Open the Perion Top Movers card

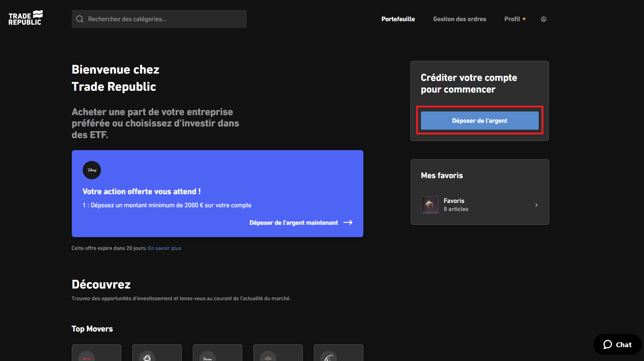(218, 353)
